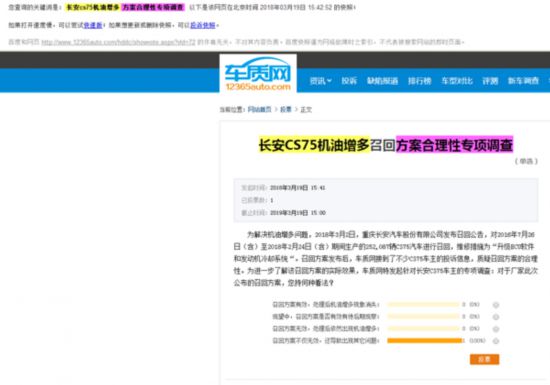Click the 发起时间 2018年3月19日 line

(x=283, y=188)
